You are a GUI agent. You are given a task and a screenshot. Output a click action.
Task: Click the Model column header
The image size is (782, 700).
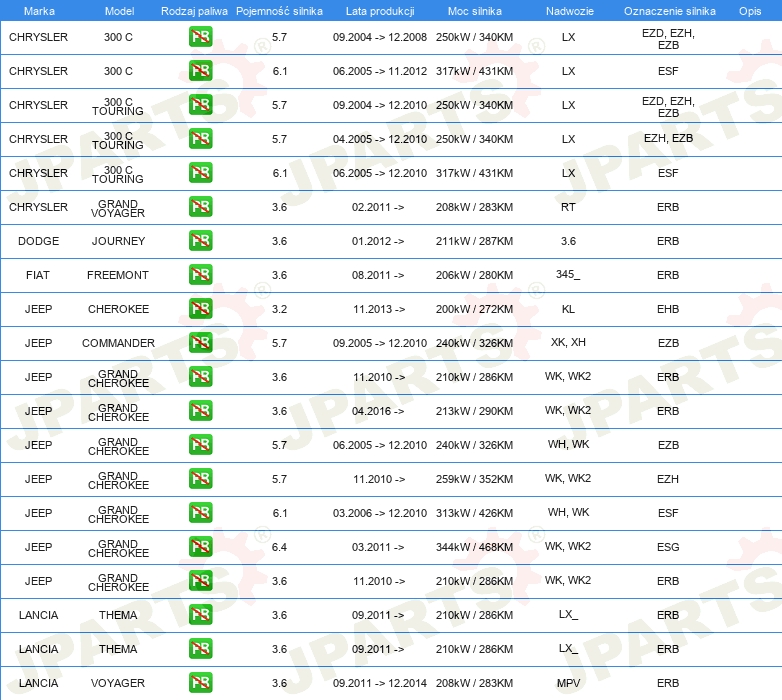pos(119,11)
